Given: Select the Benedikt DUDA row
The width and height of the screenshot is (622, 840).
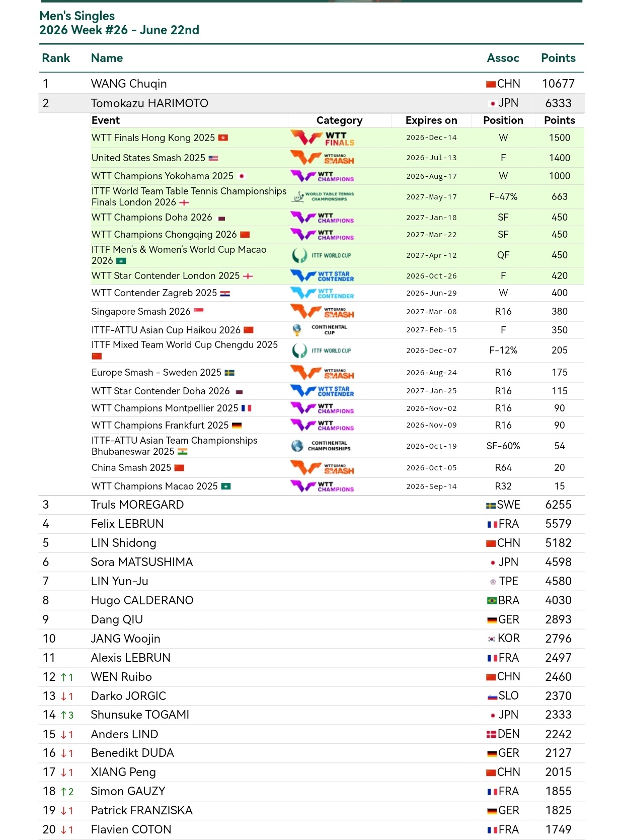Looking at the screenshot, I should [312, 753].
